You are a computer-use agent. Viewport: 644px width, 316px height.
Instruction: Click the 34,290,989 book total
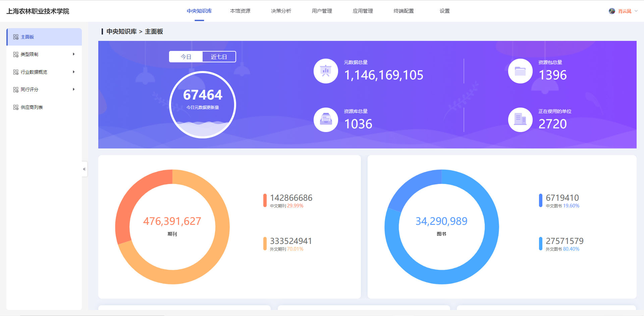pos(441,221)
